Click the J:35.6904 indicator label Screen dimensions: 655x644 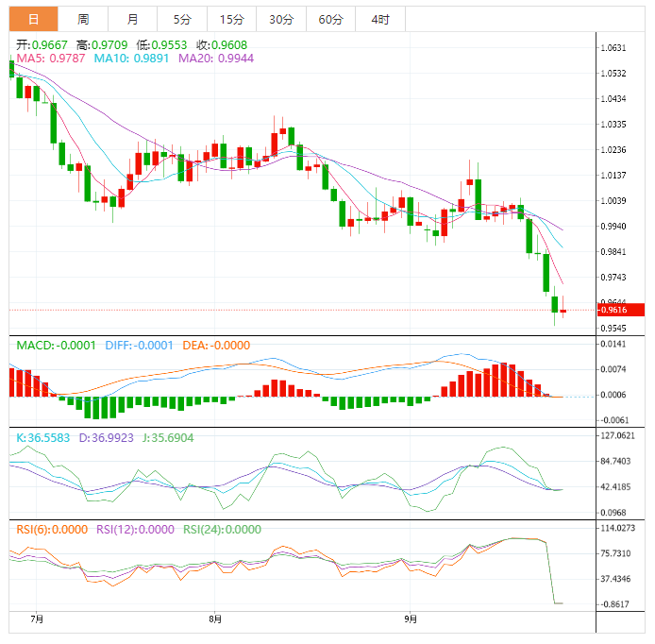168,437
